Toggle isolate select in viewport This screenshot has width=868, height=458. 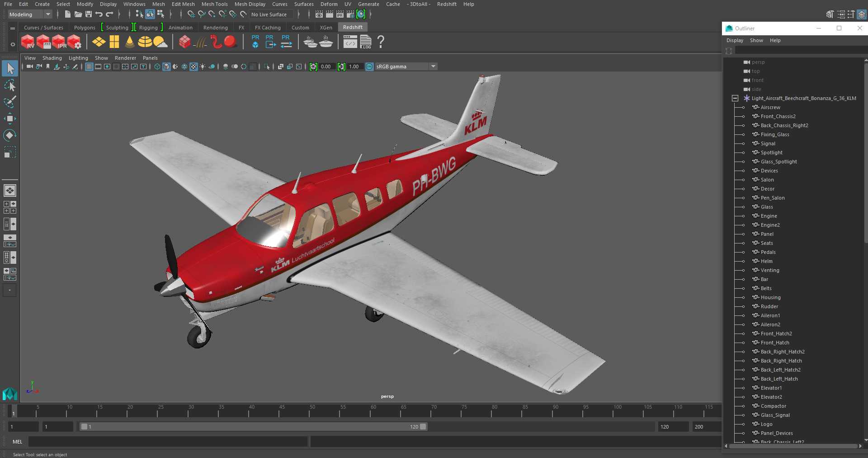(x=267, y=67)
